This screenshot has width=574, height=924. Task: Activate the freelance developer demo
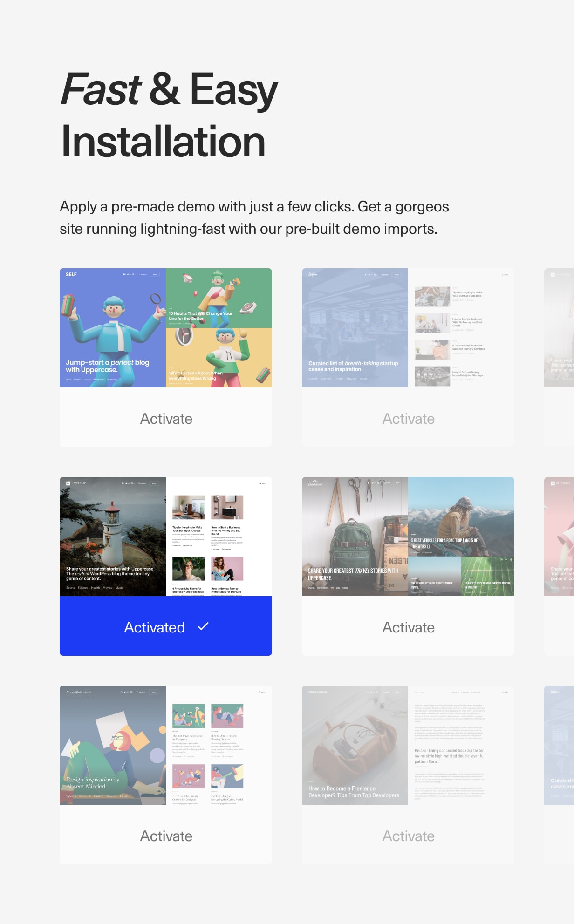tap(408, 836)
